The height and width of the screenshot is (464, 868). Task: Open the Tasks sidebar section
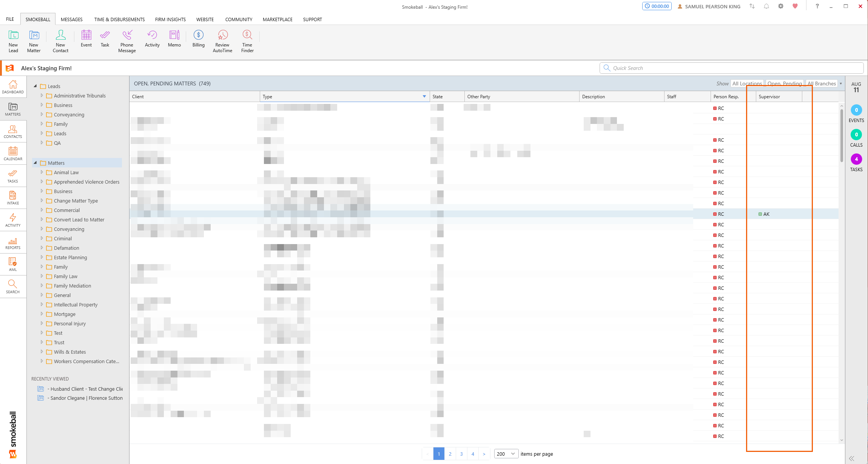[x=13, y=176]
